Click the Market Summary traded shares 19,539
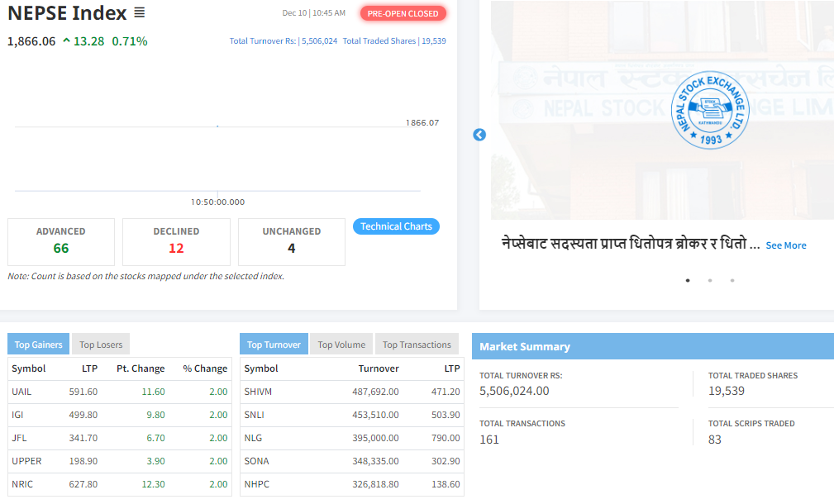The height and width of the screenshot is (504, 834). click(727, 391)
